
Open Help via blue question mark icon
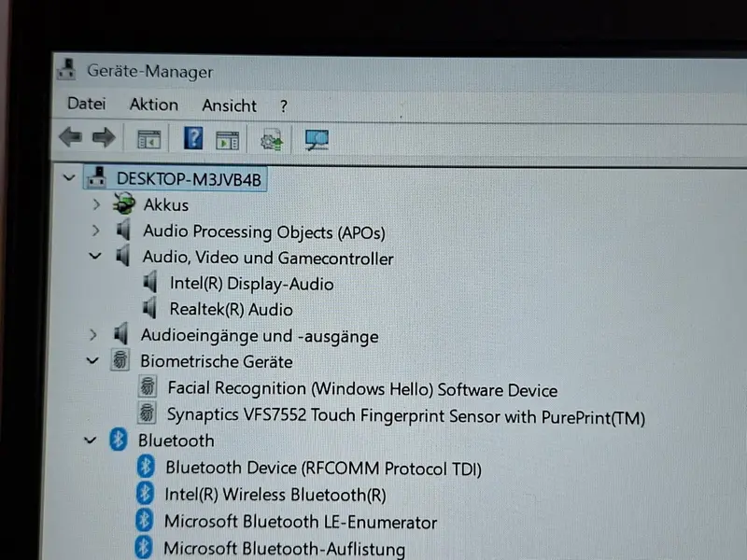tap(193, 138)
